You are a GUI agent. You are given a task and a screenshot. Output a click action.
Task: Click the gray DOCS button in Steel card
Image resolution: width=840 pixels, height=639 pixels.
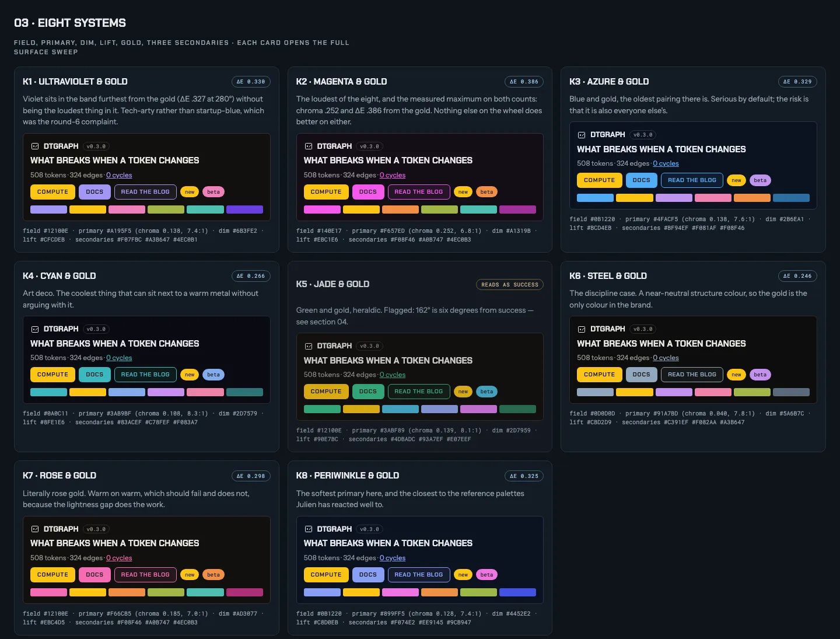[642, 375]
